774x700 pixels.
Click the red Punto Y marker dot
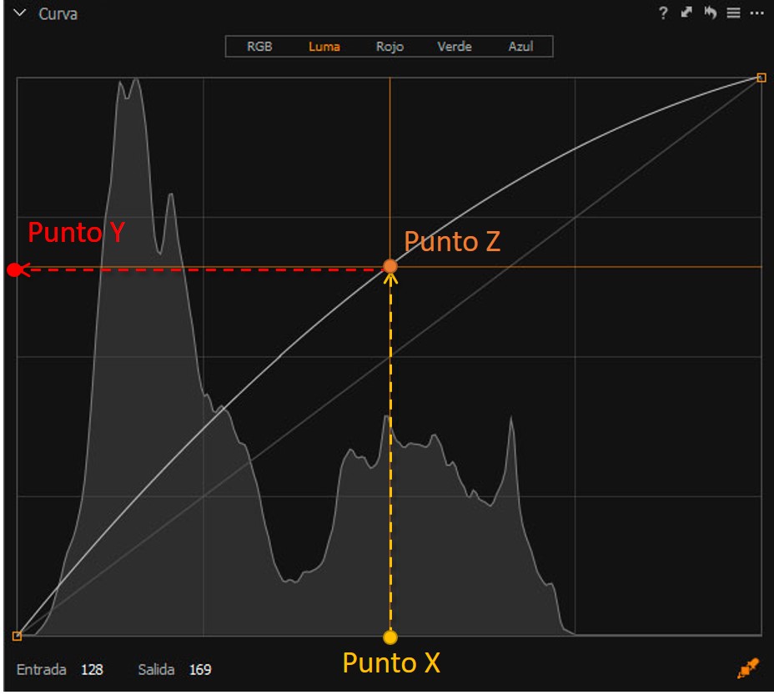[x=13, y=269]
